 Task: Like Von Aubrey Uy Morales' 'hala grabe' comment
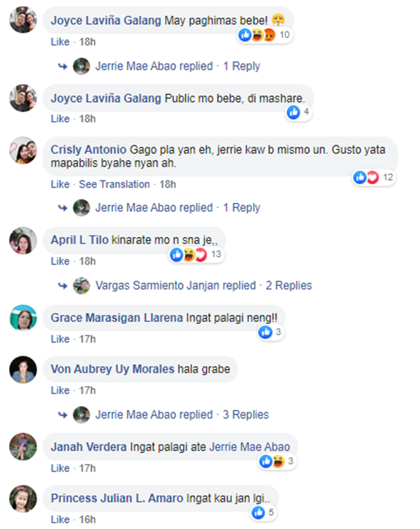[60, 390]
